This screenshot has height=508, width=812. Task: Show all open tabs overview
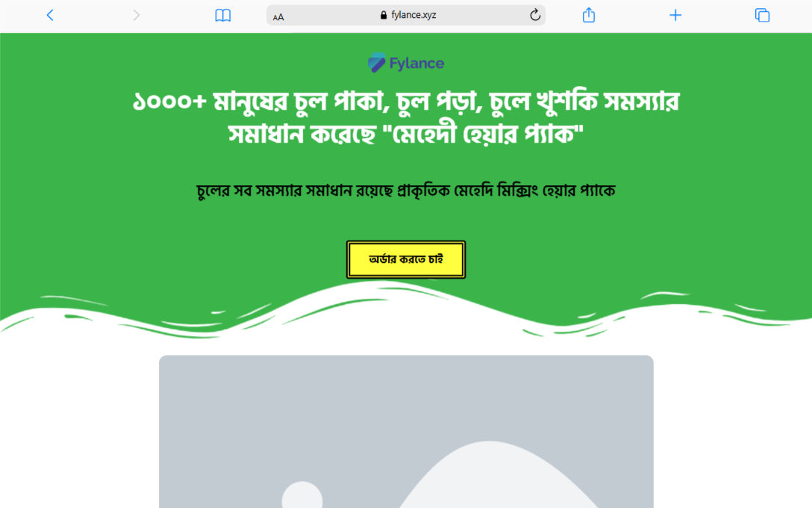tap(762, 15)
